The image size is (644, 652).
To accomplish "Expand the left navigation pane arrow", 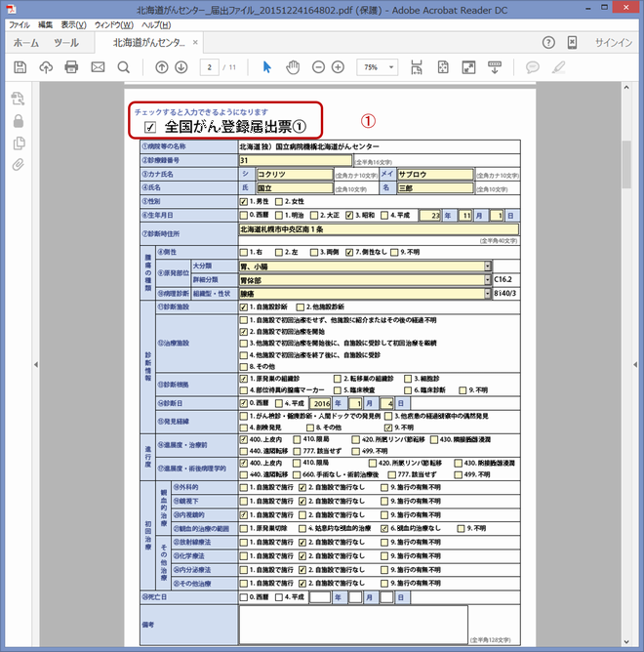I will (36, 365).
